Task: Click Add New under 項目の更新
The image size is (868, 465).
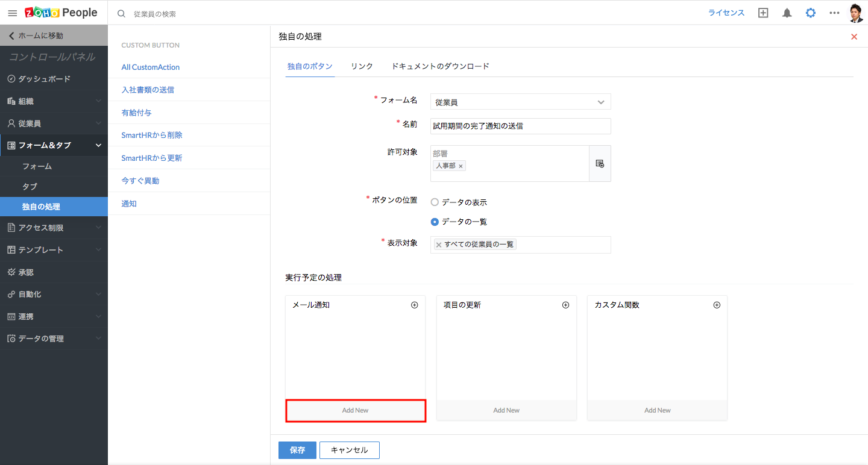Action: tap(506, 410)
